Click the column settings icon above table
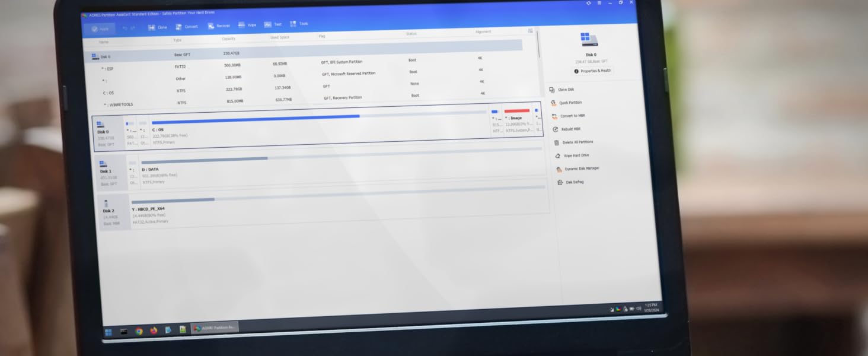This screenshot has height=356, width=868. click(x=530, y=31)
